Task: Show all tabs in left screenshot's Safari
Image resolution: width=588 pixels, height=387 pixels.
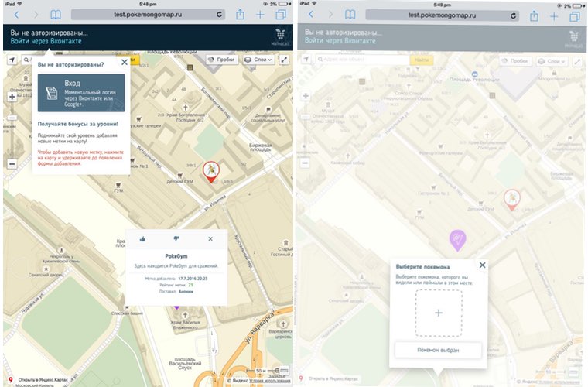Action: pos(281,15)
